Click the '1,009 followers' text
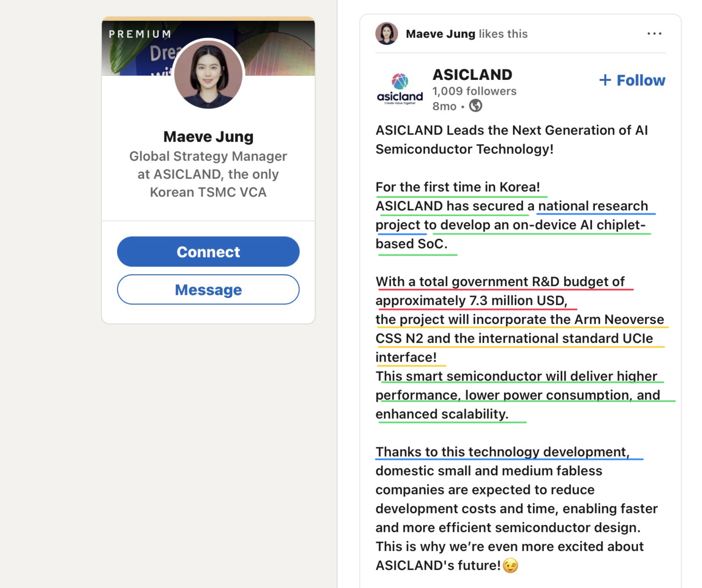 coord(474,91)
